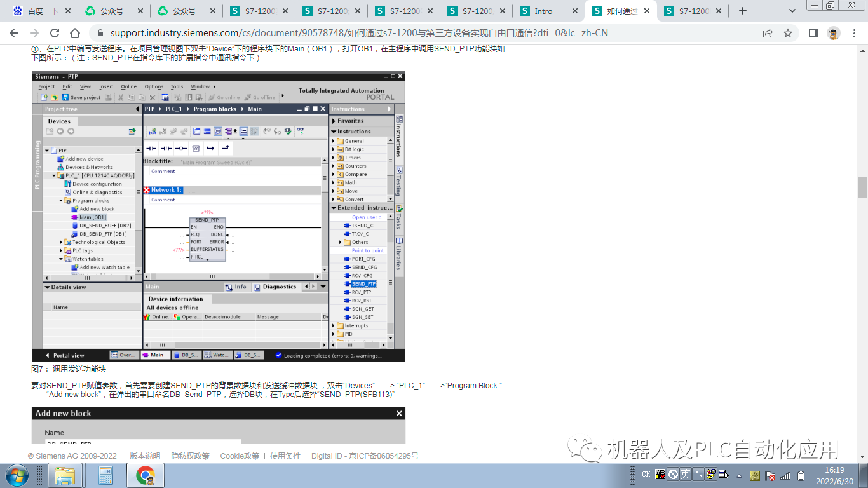Viewport: 868px width, 488px height.
Task: Select Main [OB1] in the project tree
Action: (89, 217)
